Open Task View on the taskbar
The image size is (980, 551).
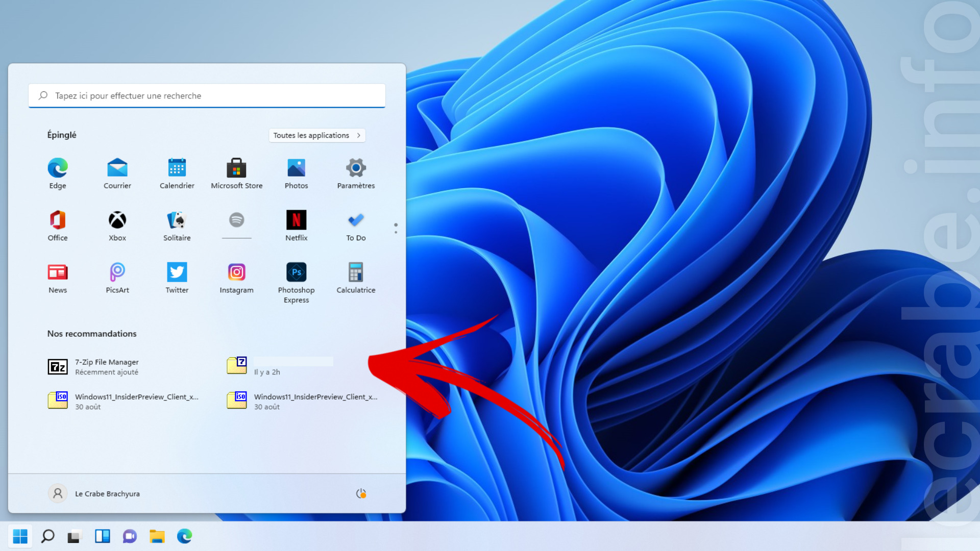pos(75,536)
